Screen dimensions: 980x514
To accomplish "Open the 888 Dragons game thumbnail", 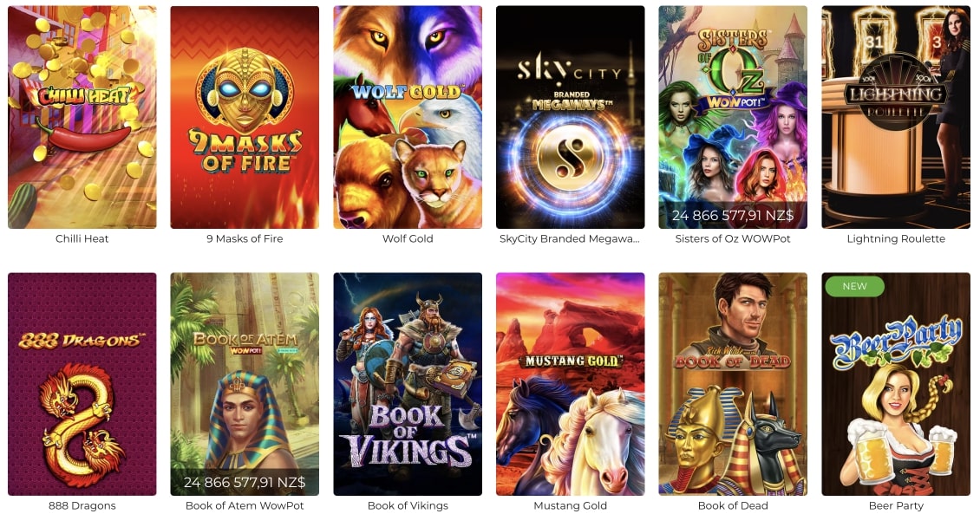I will click(x=82, y=384).
